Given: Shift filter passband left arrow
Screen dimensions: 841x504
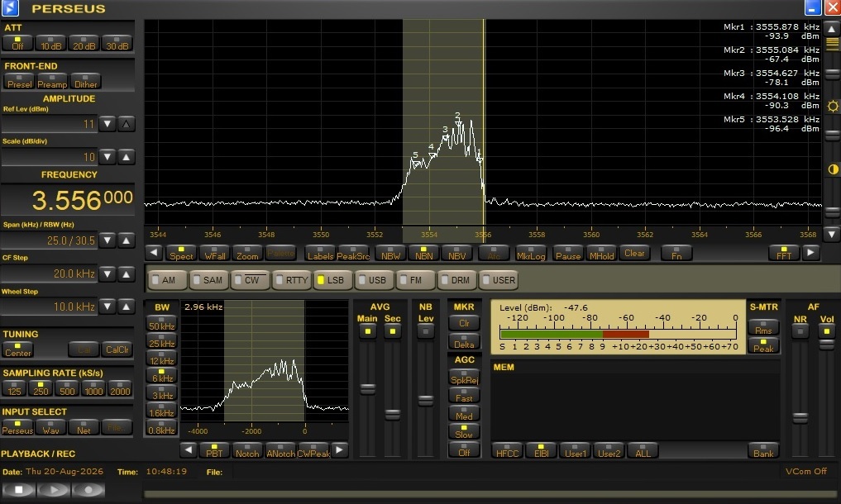Looking at the screenshot, I should coord(188,449).
